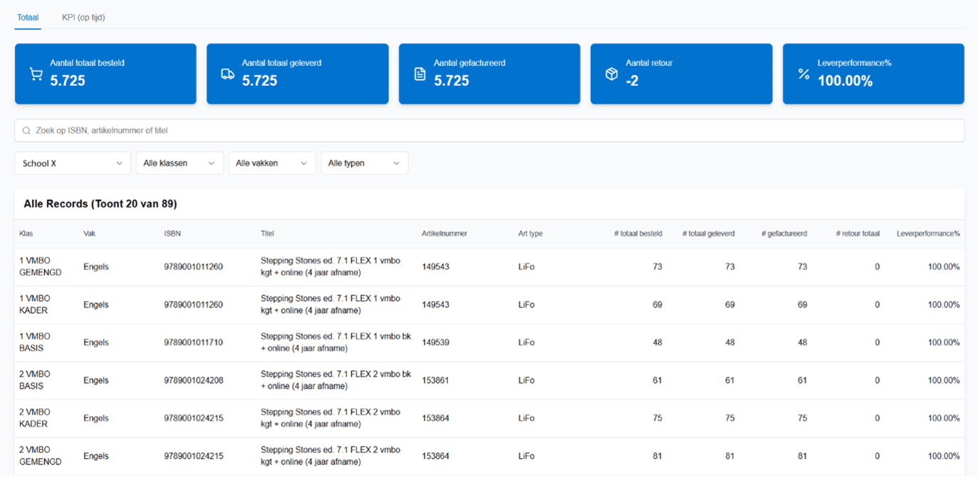Click the FLEX 2 vmbo bk title
This screenshot has width=980, height=478.
336,381
